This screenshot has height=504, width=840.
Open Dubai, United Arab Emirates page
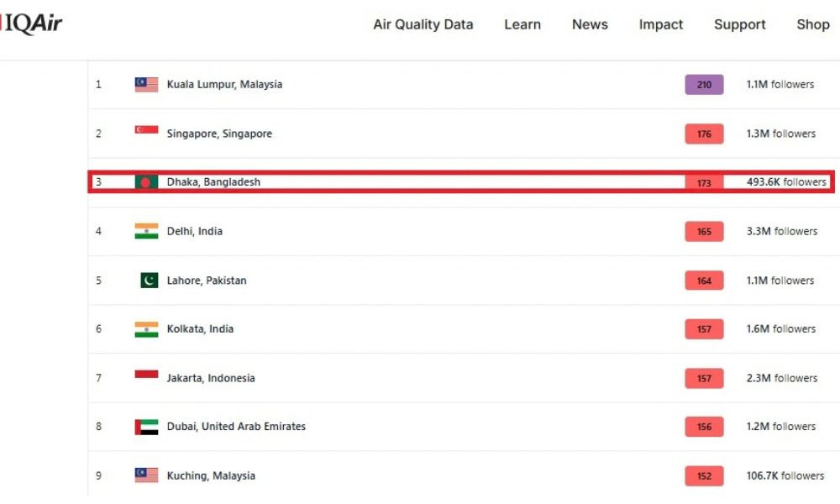(236, 427)
